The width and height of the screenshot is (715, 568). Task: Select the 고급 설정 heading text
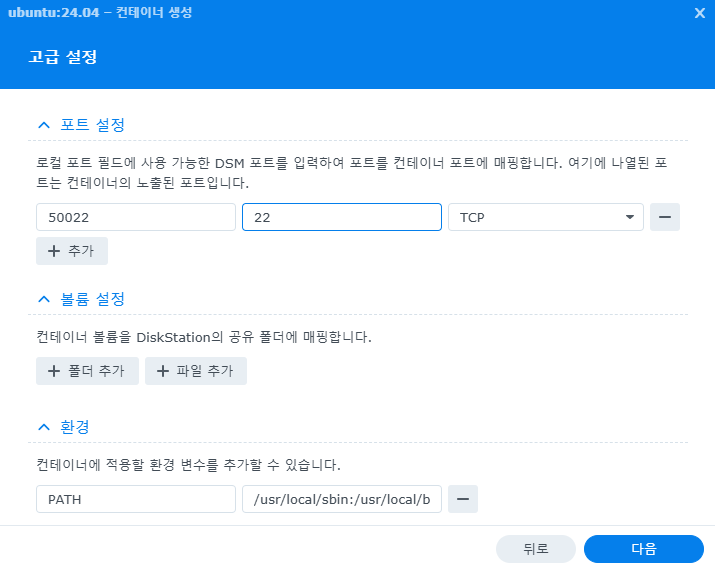(63, 57)
